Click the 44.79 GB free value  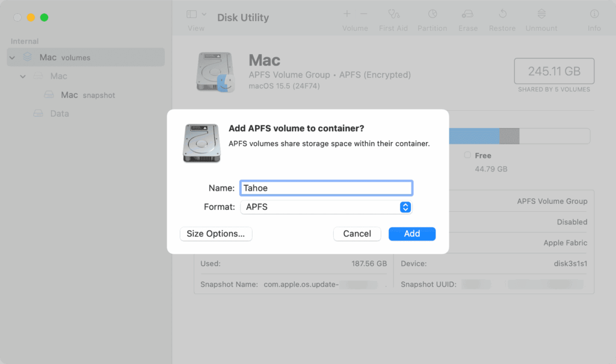pyautogui.click(x=491, y=169)
